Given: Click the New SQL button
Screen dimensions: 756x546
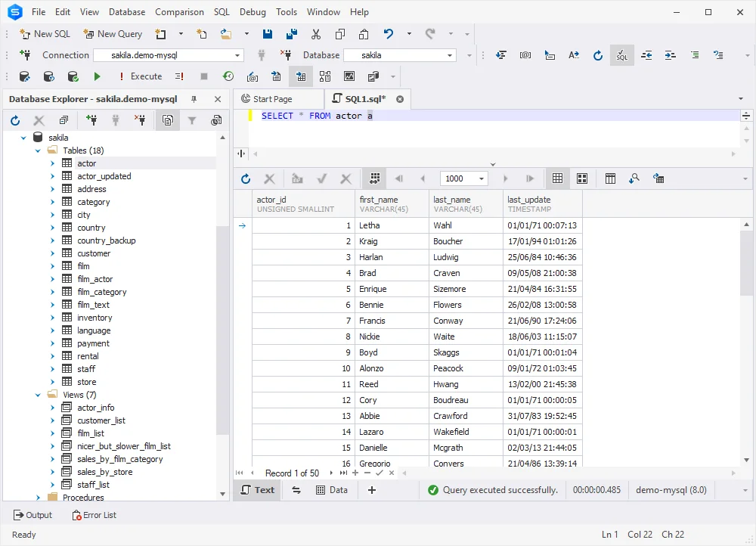Looking at the screenshot, I should 45,34.
